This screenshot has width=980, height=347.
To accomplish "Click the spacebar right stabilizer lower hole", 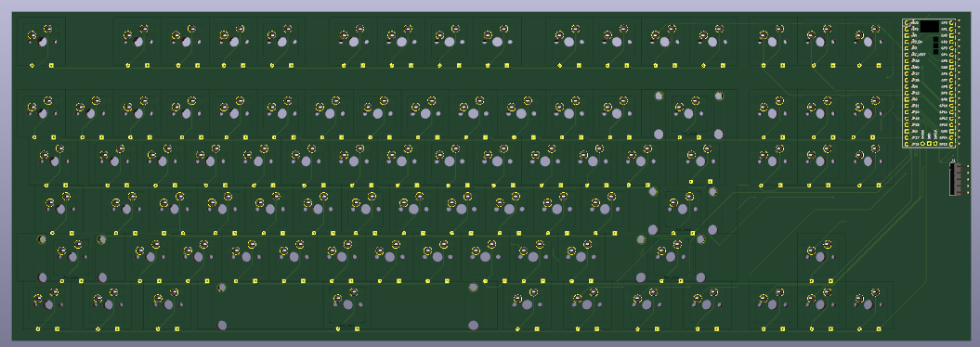I will 473,325.
